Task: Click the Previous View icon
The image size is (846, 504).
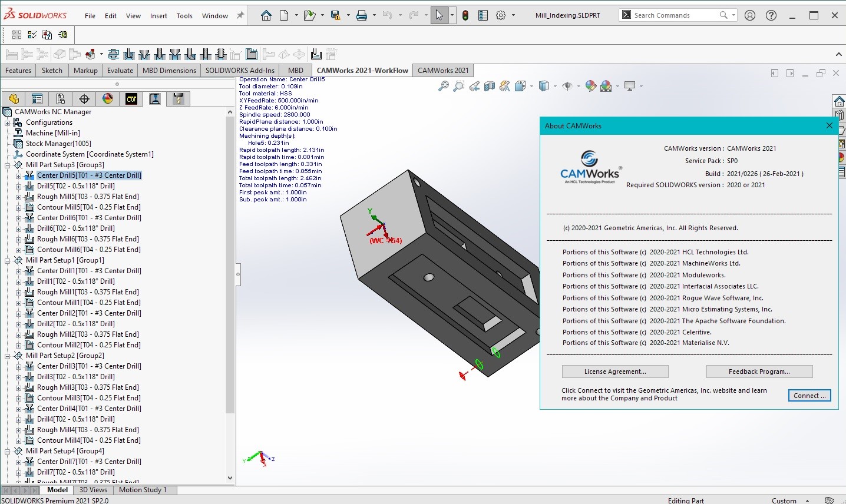Action: click(474, 87)
